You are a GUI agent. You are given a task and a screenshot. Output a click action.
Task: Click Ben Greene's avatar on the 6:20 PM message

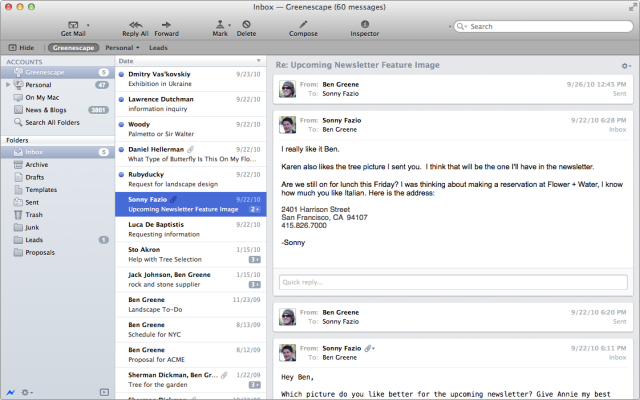pyautogui.click(x=287, y=317)
